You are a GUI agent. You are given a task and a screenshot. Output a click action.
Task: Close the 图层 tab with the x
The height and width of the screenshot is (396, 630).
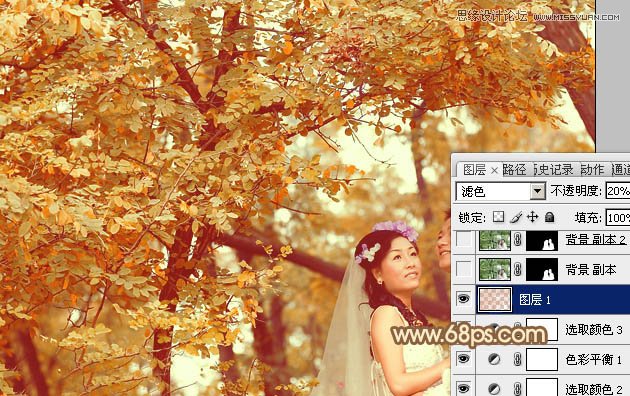[x=494, y=171]
